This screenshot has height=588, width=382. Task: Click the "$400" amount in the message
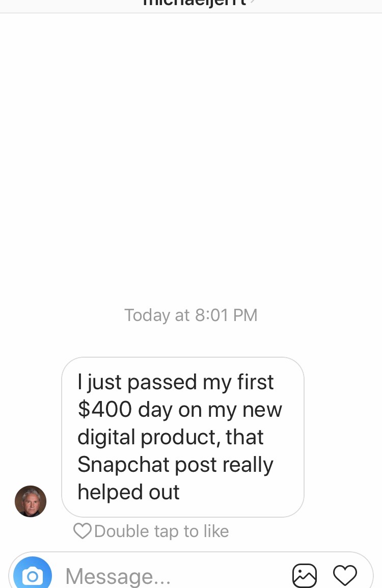(x=104, y=409)
